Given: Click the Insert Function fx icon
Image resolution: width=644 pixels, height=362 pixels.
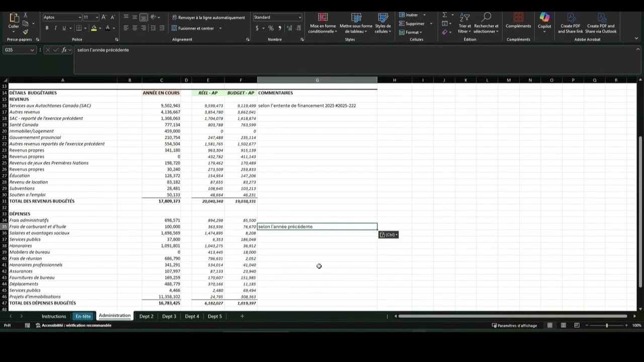Looking at the screenshot, I should tap(64, 50).
